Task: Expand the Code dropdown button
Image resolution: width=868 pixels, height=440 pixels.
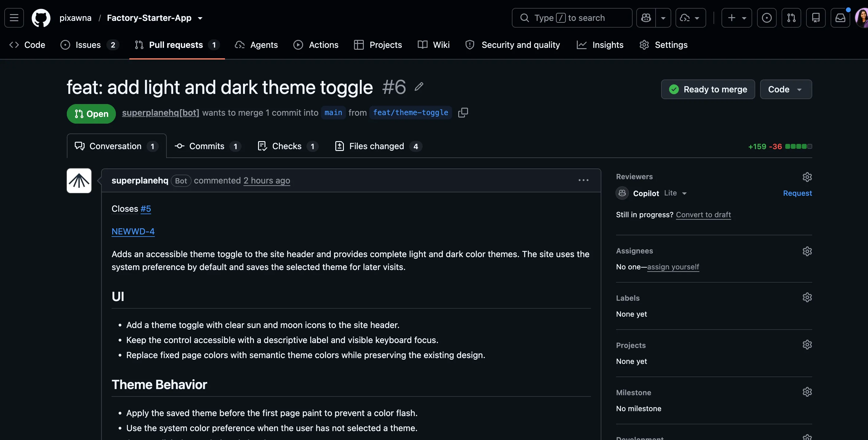Action: tap(786, 89)
